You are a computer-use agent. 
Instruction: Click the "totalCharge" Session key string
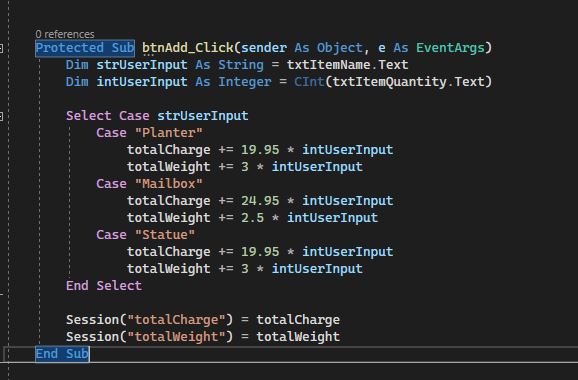[177, 320]
